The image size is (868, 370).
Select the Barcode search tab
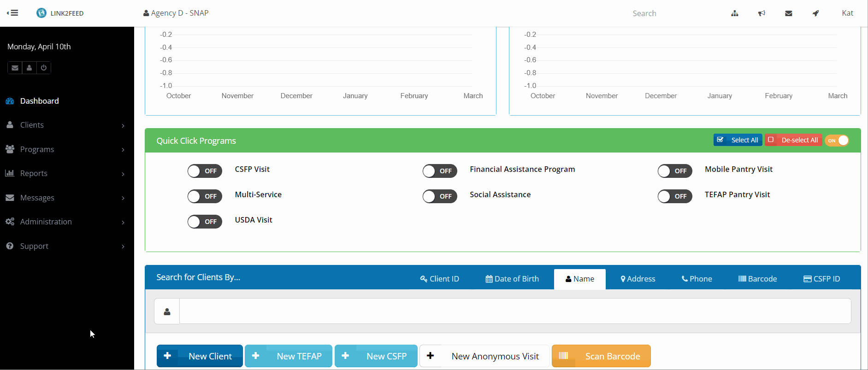[x=757, y=279]
